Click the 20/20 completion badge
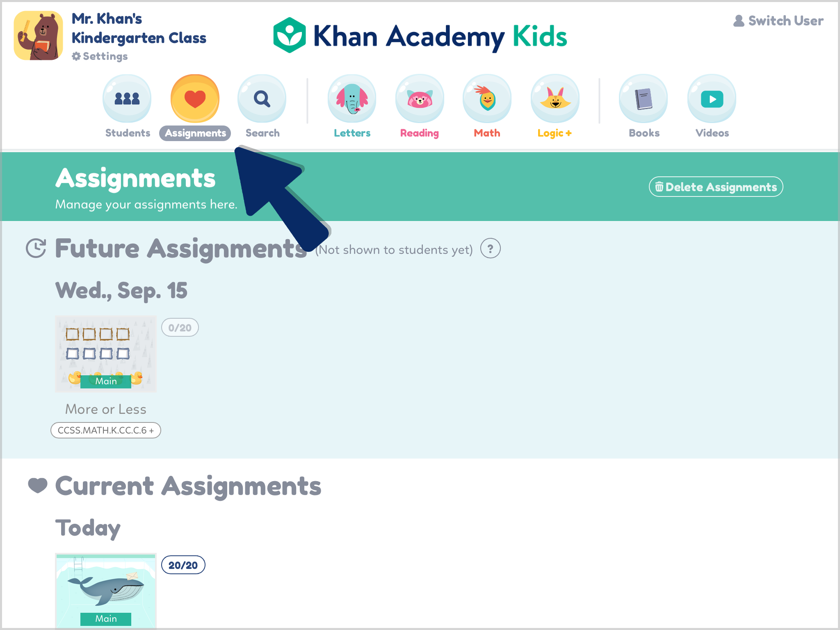Image resolution: width=840 pixels, height=630 pixels. click(x=184, y=564)
